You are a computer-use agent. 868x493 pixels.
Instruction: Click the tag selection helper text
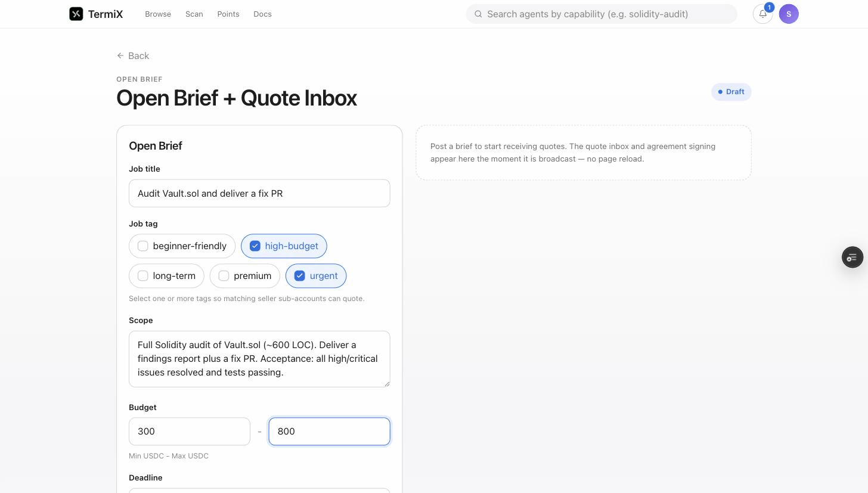pyautogui.click(x=247, y=299)
